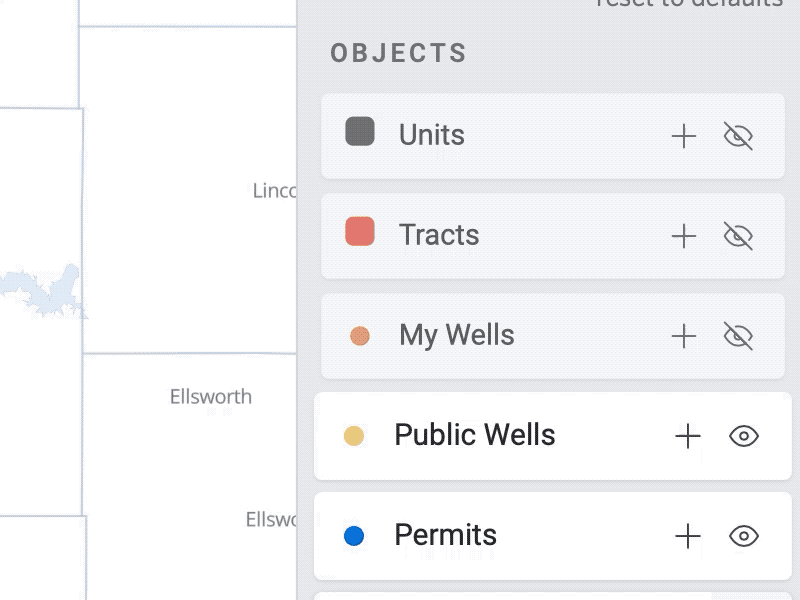Click the plus icon on the Tracts row
Image resolution: width=800 pixels, height=600 pixels.
pyautogui.click(x=684, y=236)
